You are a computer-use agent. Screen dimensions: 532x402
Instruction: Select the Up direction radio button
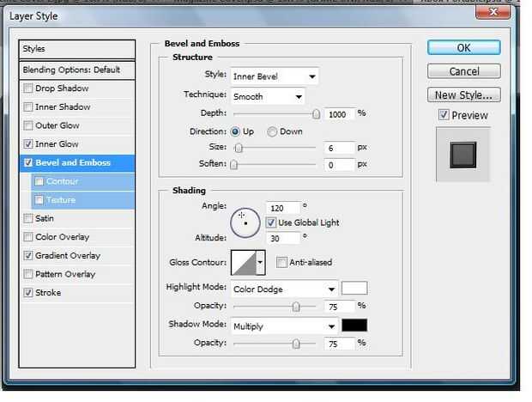[235, 131]
